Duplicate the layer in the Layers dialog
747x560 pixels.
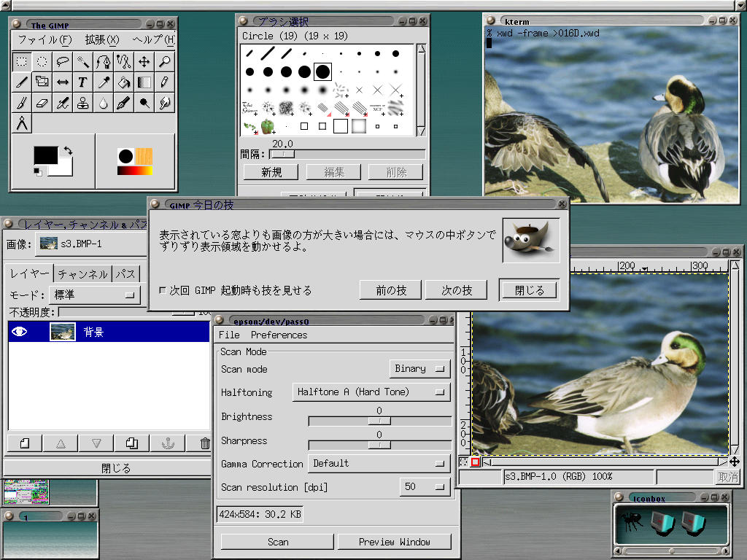tap(132, 443)
